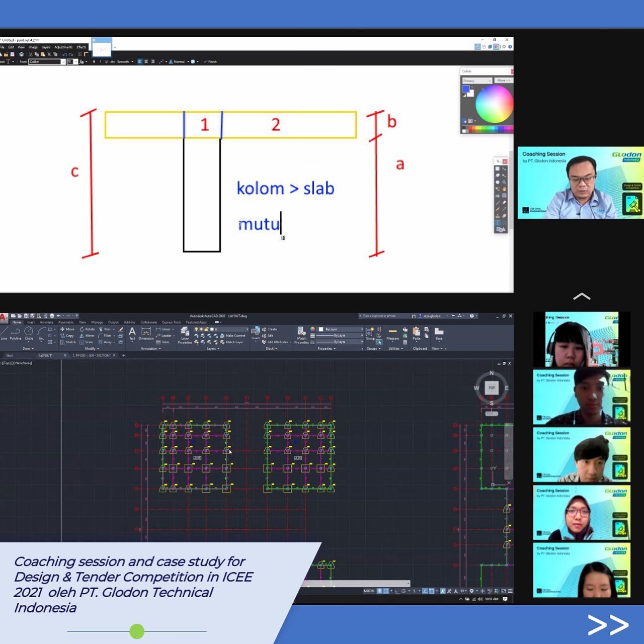Open the Smooth rendering dropdown in paint.net

[x=125, y=62]
